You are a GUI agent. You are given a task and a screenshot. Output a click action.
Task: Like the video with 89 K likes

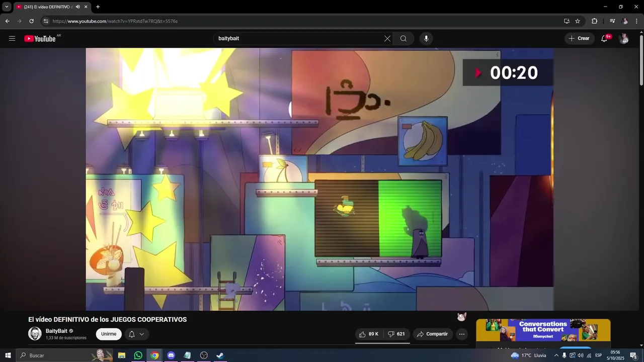tap(368, 334)
